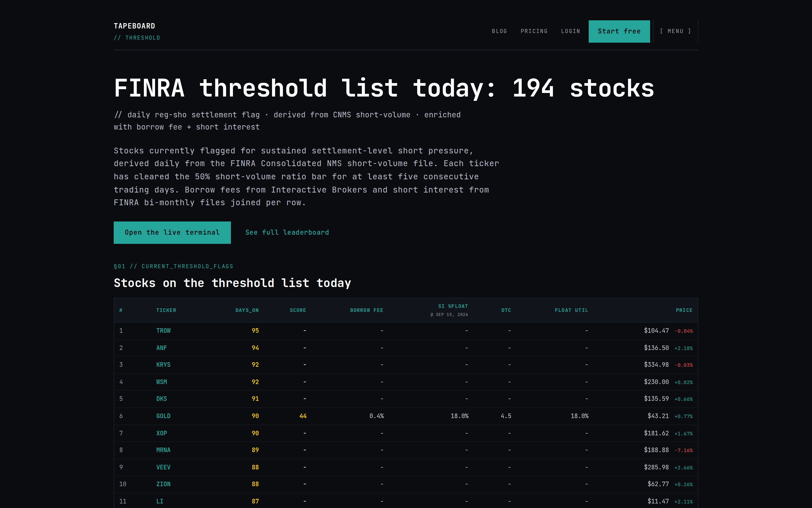
Task: Click the +2.18% change for ANF
Action: [x=684, y=348]
